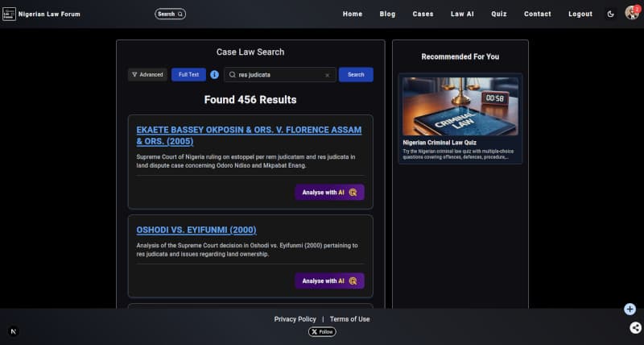
Task: Click the Next.js N badge icon
Action: 14,331
